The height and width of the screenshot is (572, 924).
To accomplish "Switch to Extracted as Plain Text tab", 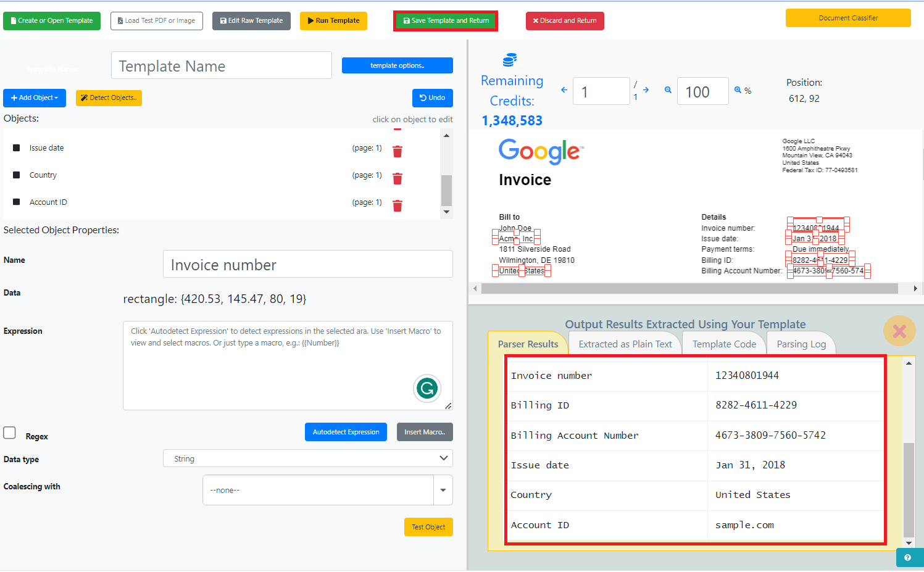I will pyautogui.click(x=625, y=344).
